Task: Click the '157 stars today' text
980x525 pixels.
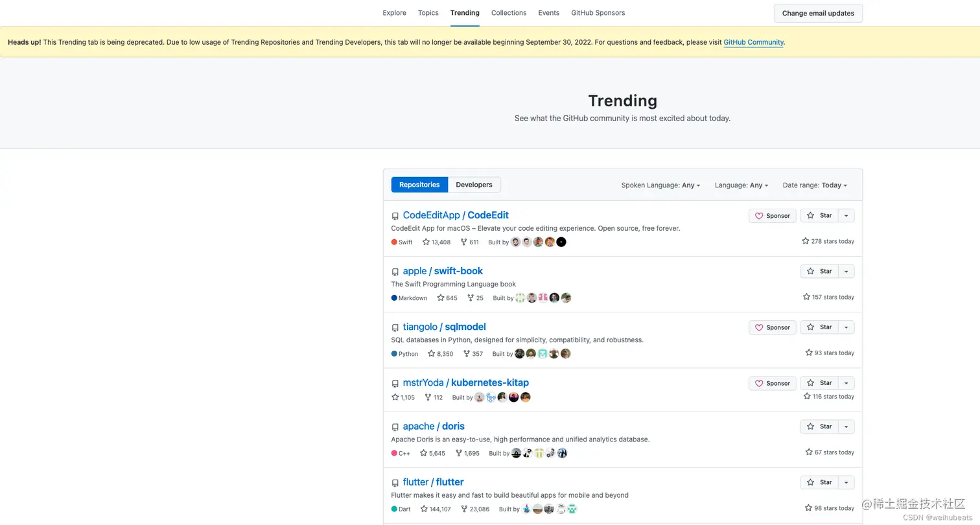Action: (x=828, y=297)
